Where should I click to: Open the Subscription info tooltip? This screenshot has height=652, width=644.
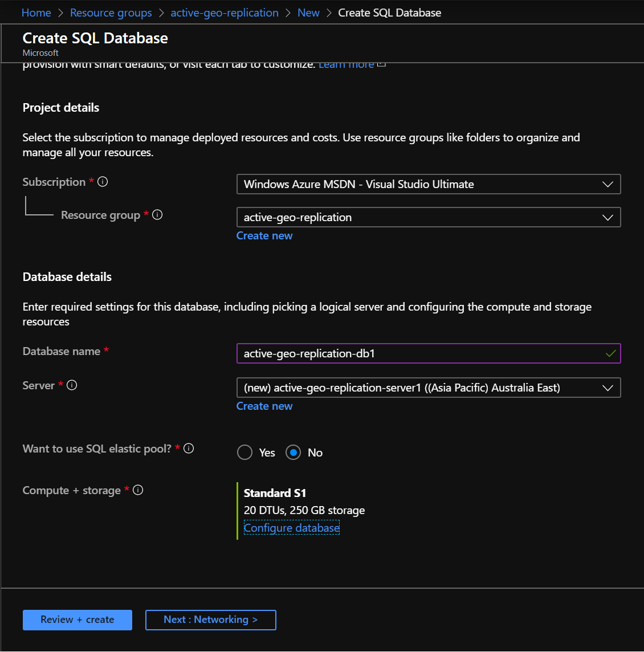[103, 181]
